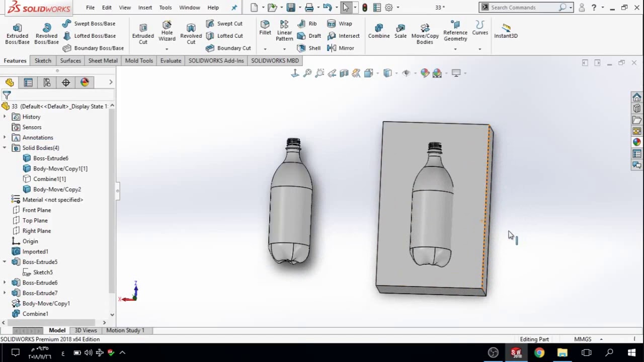Click the feature tree horizontal scrollbar
The height and width of the screenshot is (362, 644).
coord(55,323)
